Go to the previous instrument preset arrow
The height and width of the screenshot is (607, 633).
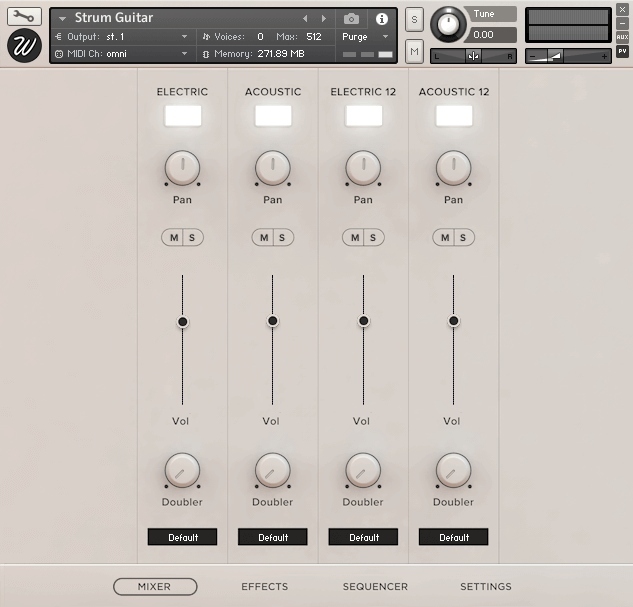click(305, 19)
